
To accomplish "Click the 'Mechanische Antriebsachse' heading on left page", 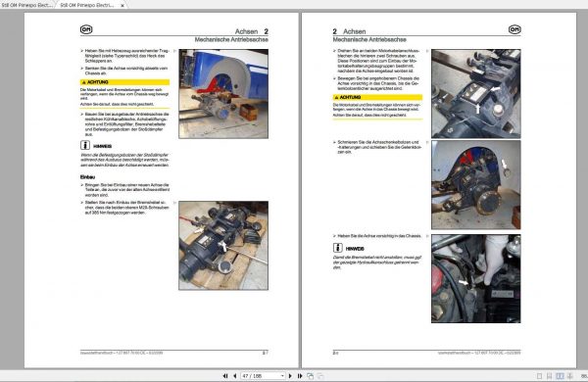I will [231, 39].
